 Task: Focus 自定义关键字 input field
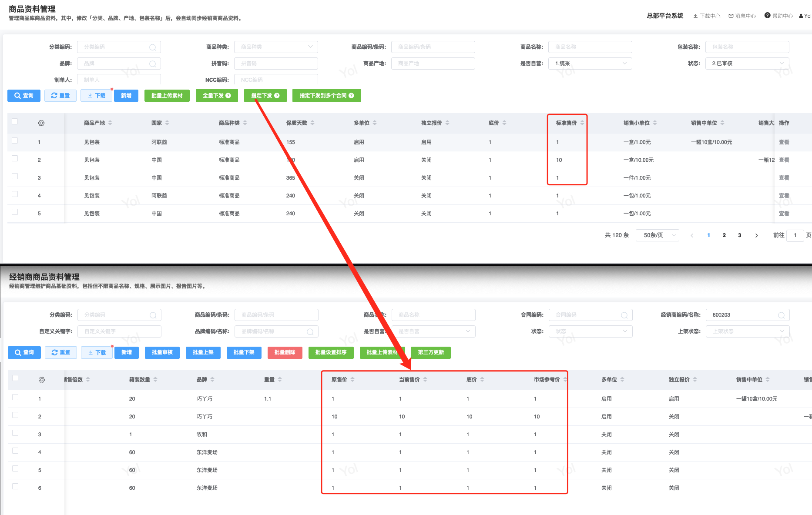pyautogui.click(x=119, y=331)
